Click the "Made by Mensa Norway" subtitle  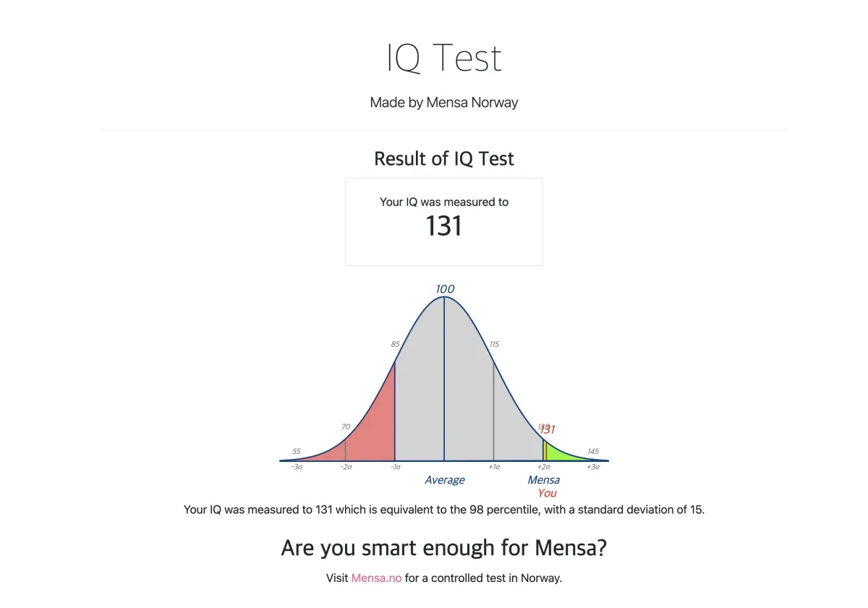point(443,103)
